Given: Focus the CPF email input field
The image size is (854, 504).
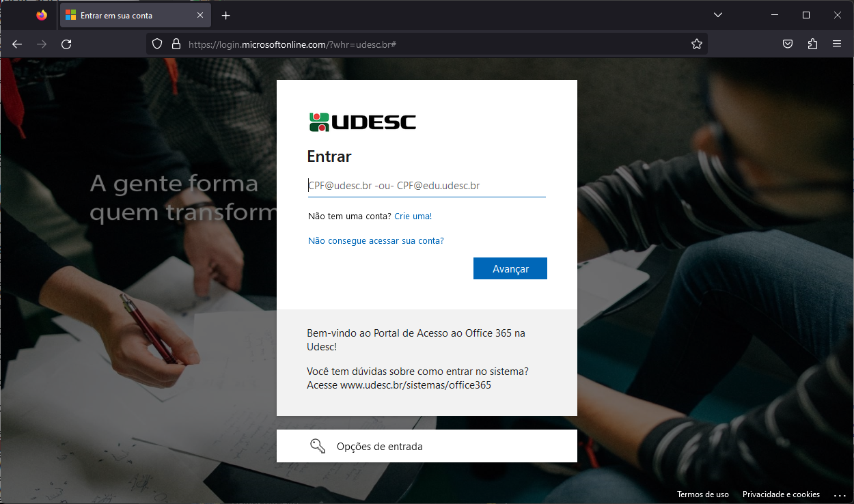Looking at the screenshot, I should 426,186.
